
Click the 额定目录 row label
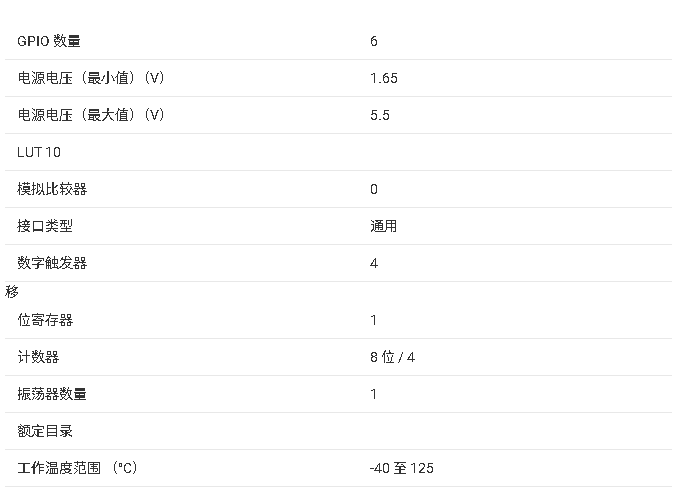(45, 431)
